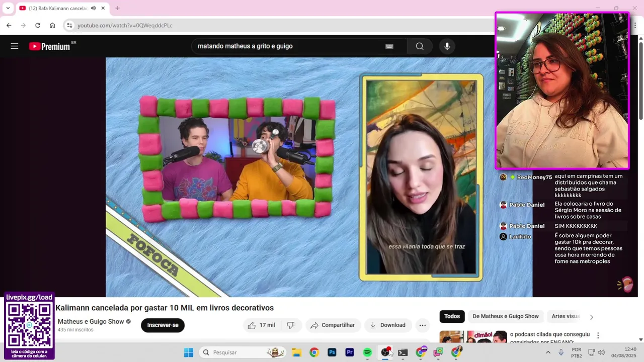Start voice search with microphone icon
The width and height of the screenshot is (644, 362).
point(447,46)
